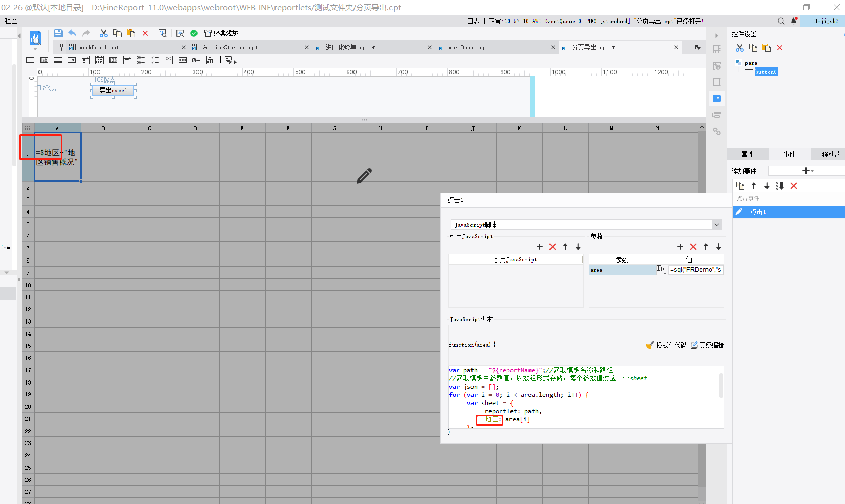Viewport: 845px width, 504px height.
Task: Click the area parameter name cell
Action: click(x=622, y=270)
